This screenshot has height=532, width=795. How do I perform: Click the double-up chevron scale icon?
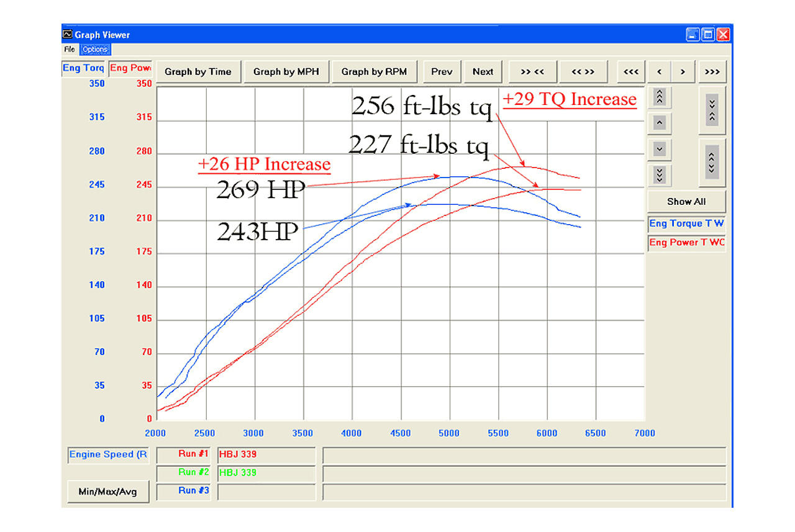pos(659,97)
